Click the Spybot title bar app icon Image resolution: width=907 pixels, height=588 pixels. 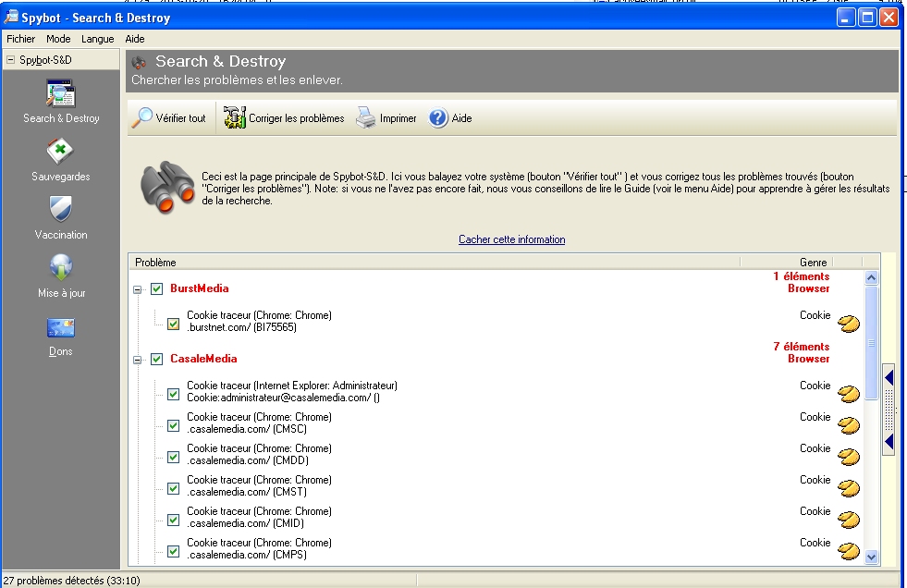(11, 18)
